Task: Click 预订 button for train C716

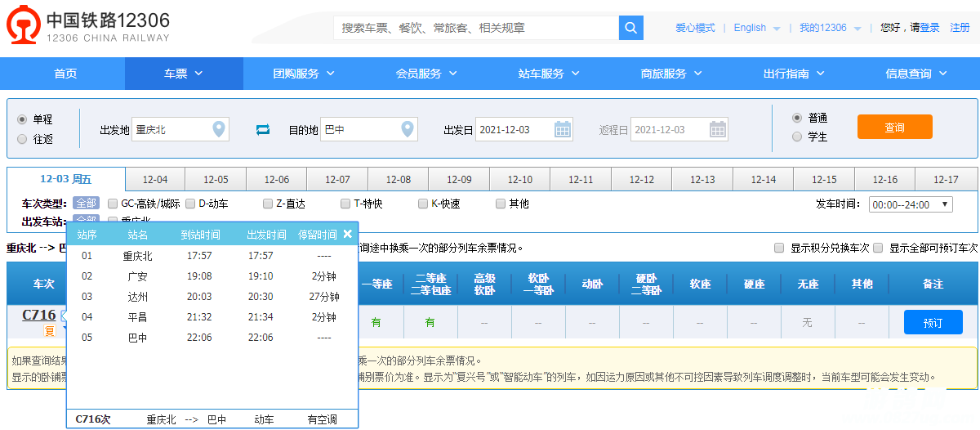Action: point(933,322)
